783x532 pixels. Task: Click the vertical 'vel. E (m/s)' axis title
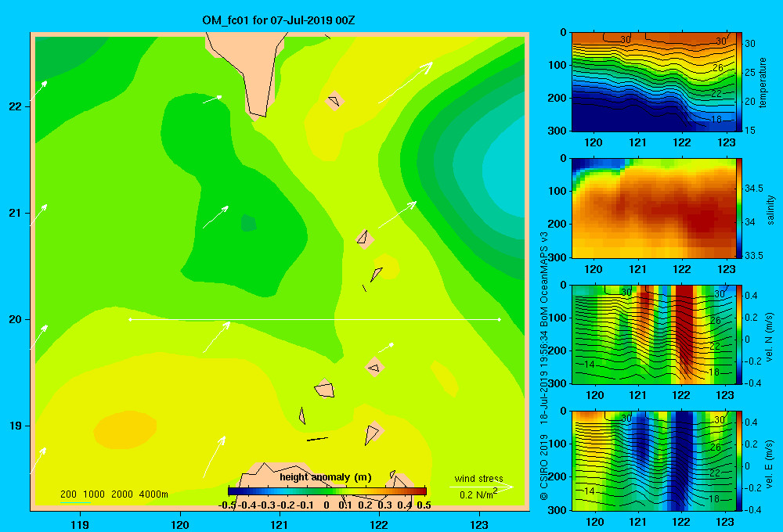[x=770, y=463]
